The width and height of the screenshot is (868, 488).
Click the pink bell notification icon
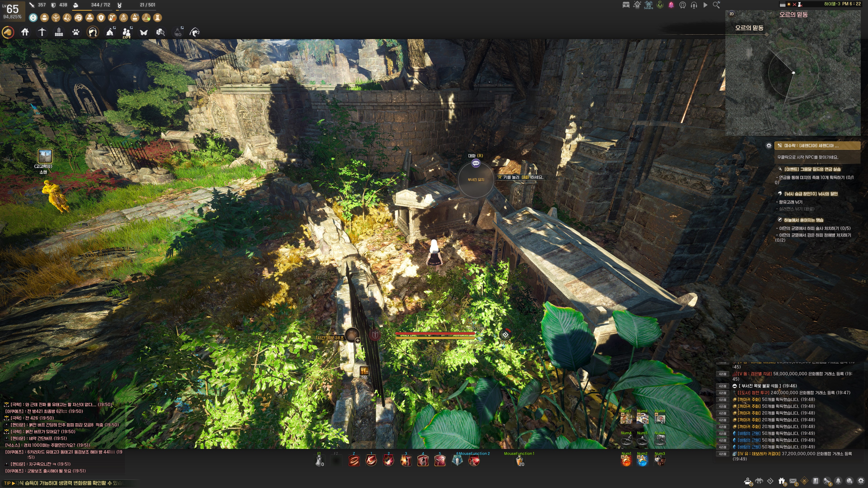[671, 5]
